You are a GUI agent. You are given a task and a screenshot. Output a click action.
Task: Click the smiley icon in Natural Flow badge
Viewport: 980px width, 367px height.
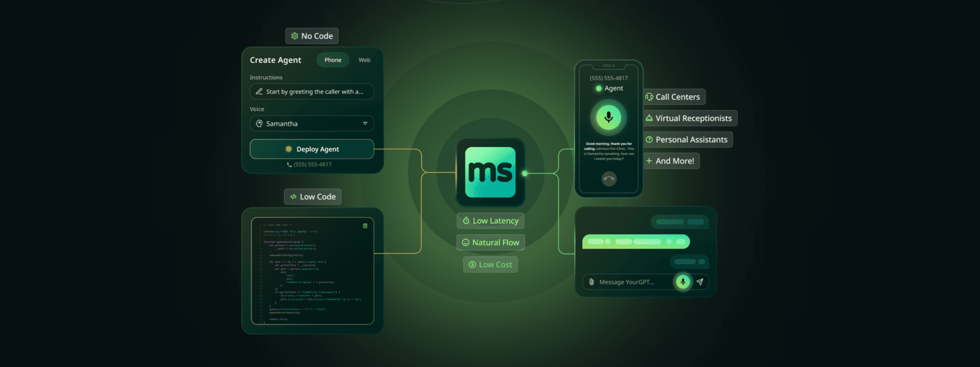coord(466,242)
